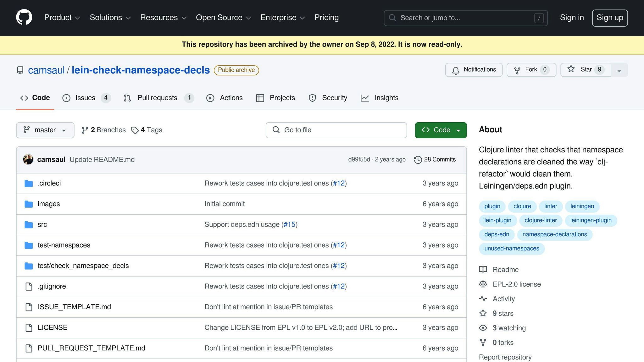
Task: Focus the Go to file field
Action: (336, 130)
